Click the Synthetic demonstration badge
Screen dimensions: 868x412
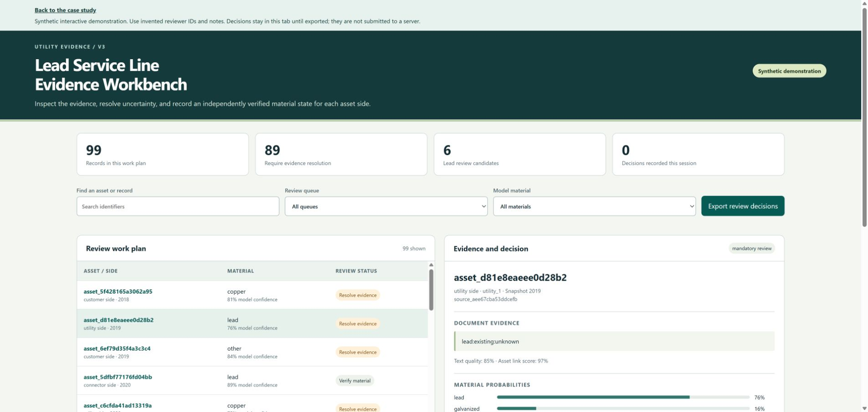click(x=789, y=71)
